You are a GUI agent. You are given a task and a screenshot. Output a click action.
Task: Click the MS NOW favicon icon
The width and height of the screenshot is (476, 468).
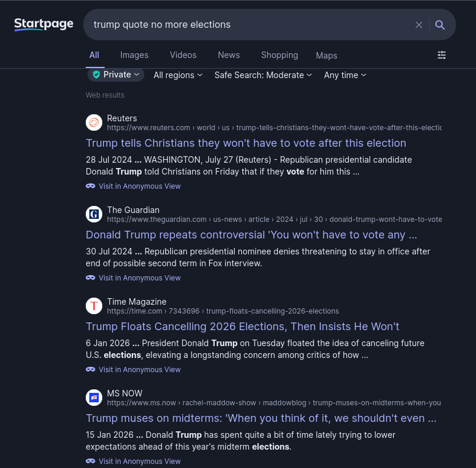pyautogui.click(x=94, y=398)
